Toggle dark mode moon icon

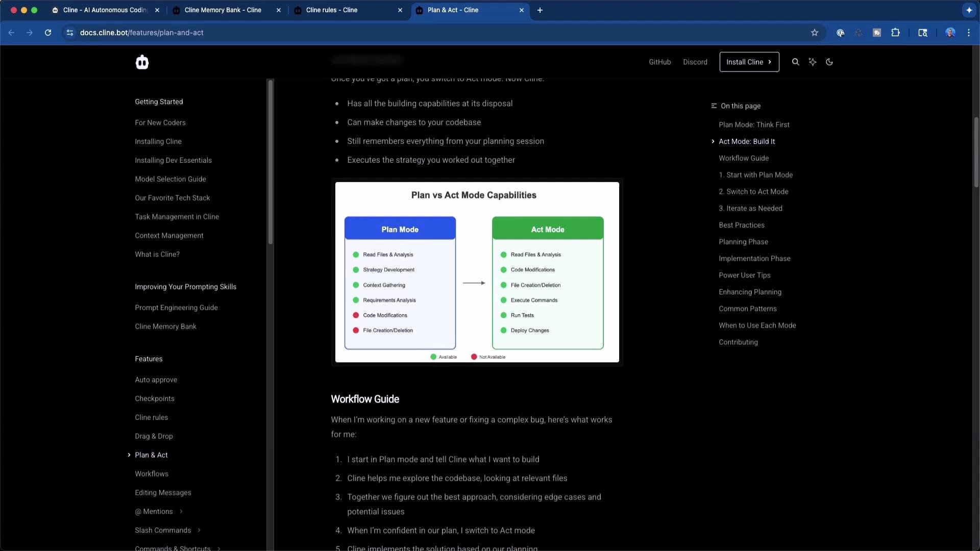click(x=829, y=62)
